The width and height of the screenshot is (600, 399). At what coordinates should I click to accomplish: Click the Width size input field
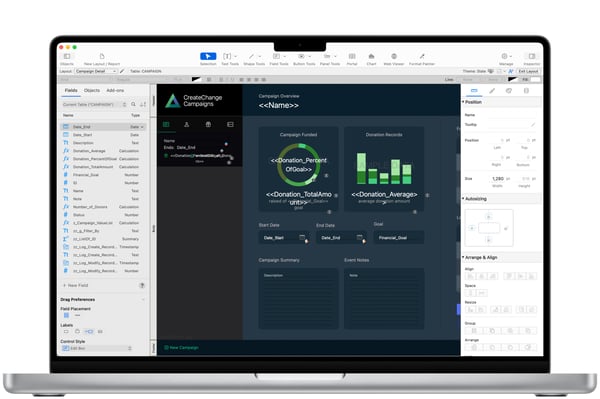498,179
